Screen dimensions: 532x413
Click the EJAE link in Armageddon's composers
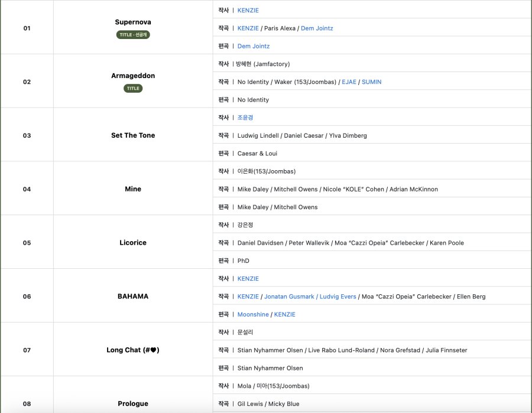(349, 82)
